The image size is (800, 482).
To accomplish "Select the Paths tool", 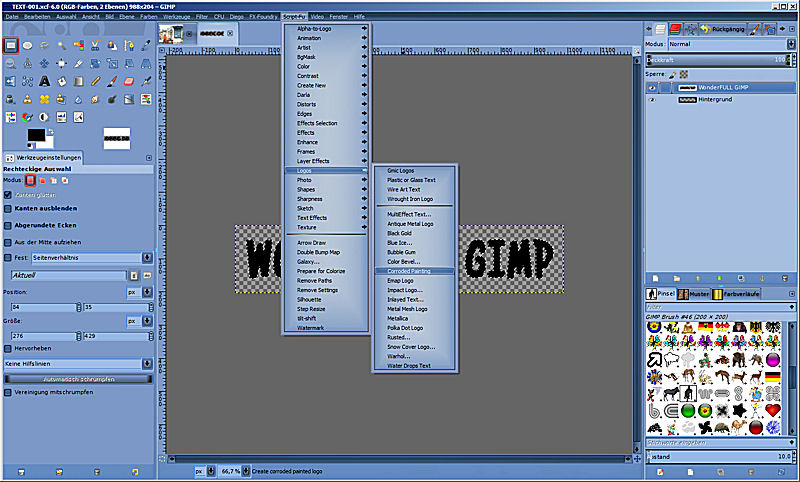I will point(129,45).
